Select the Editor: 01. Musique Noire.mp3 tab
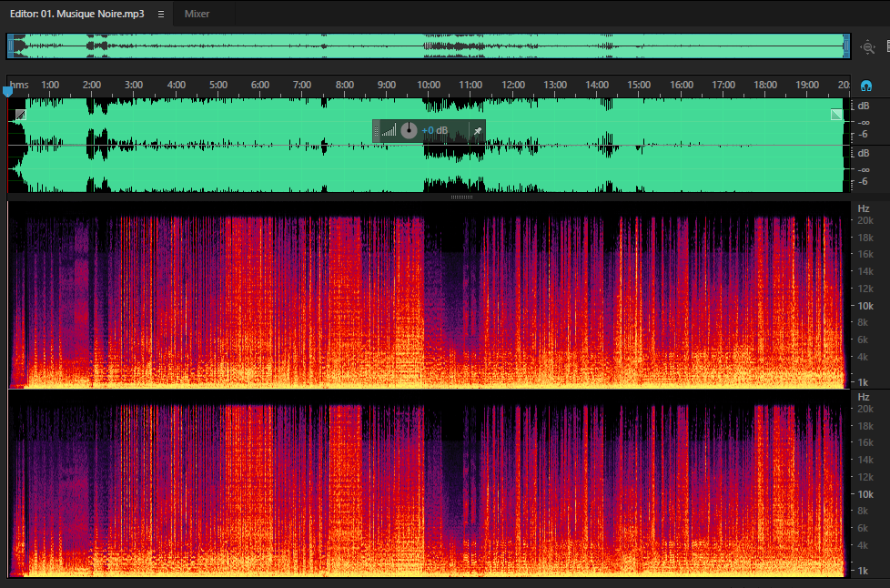The height and width of the screenshot is (588, 890). pos(76,14)
